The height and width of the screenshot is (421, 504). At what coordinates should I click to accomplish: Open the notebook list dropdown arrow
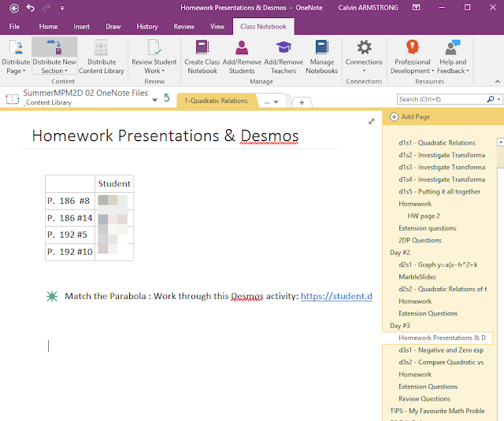pos(155,100)
